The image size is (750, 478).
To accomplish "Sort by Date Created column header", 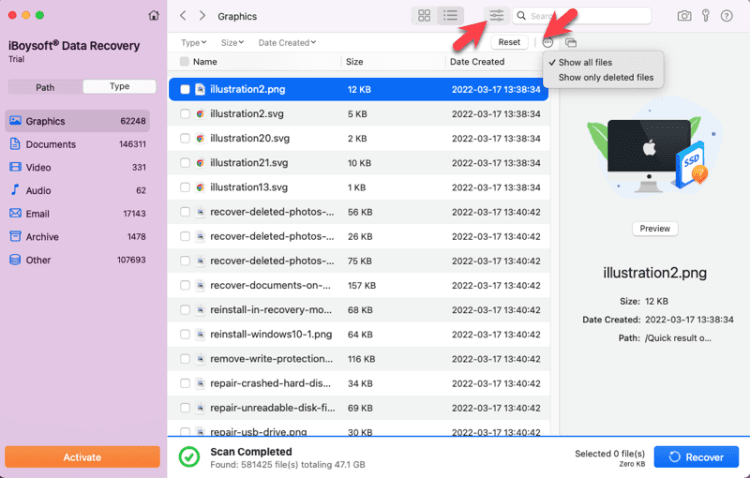I will pos(477,62).
